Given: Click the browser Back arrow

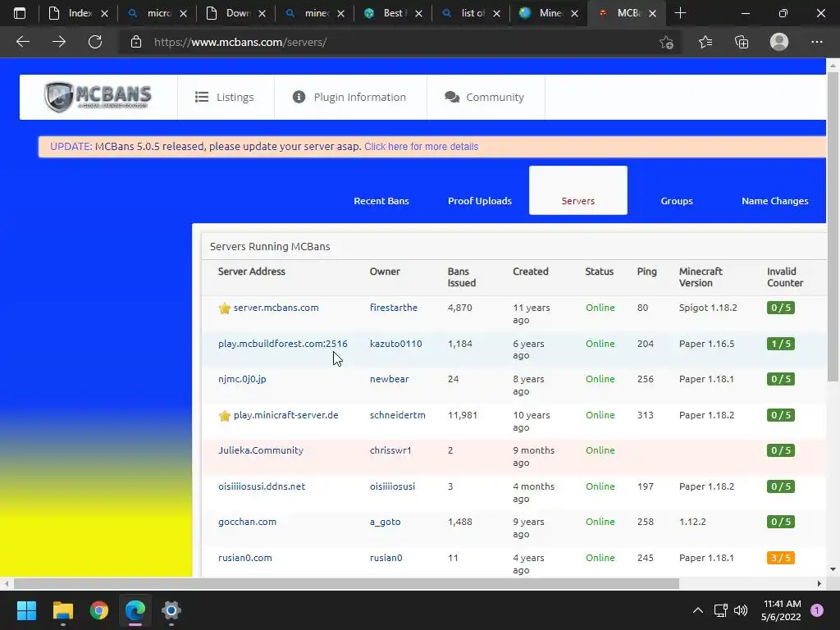Looking at the screenshot, I should (22, 42).
